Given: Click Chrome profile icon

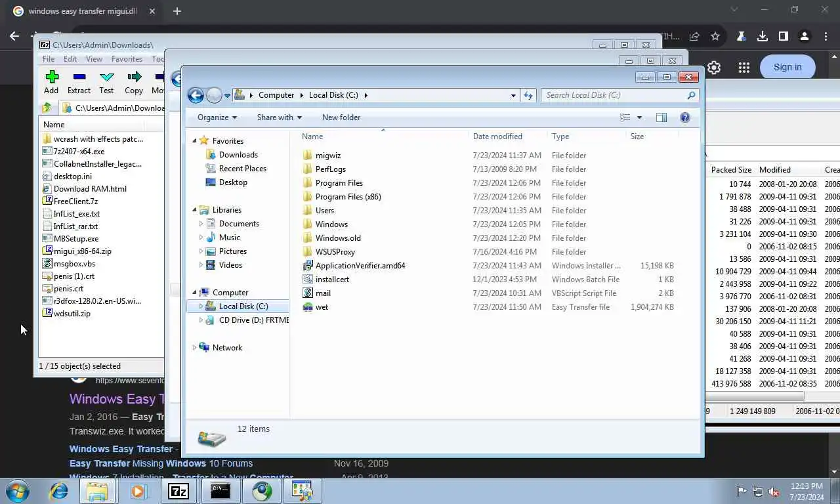Looking at the screenshot, I should click(x=804, y=36).
